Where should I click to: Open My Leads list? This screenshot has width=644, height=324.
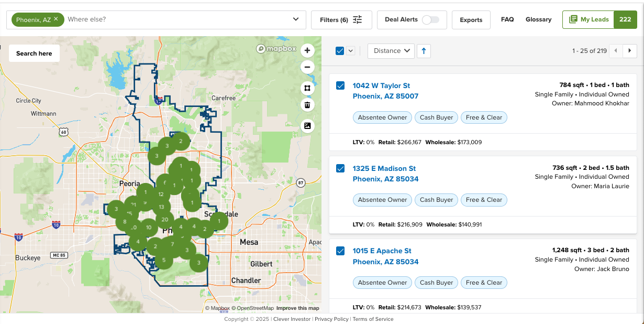(x=588, y=19)
